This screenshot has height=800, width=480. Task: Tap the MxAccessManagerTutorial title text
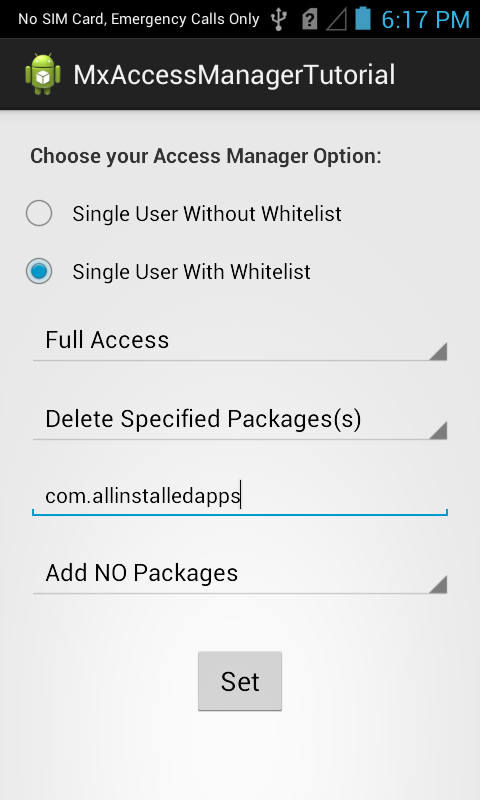tap(234, 75)
